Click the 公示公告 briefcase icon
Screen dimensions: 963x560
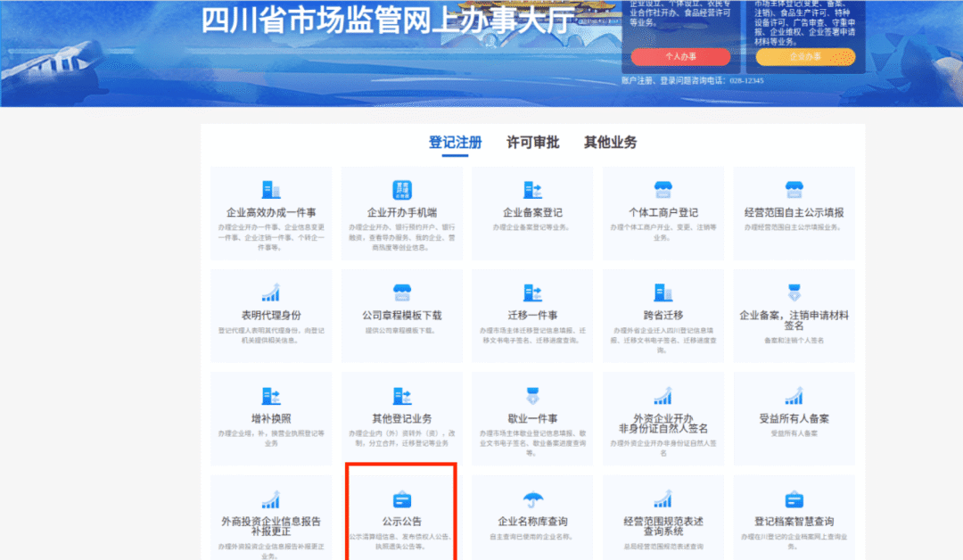tap(401, 499)
